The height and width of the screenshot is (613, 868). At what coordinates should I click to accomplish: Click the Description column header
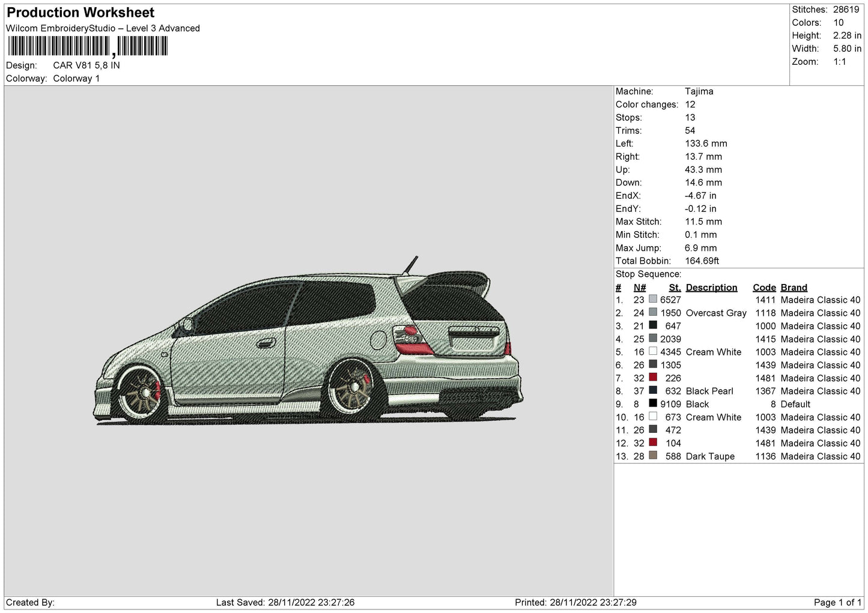pyautogui.click(x=711, y=288)
